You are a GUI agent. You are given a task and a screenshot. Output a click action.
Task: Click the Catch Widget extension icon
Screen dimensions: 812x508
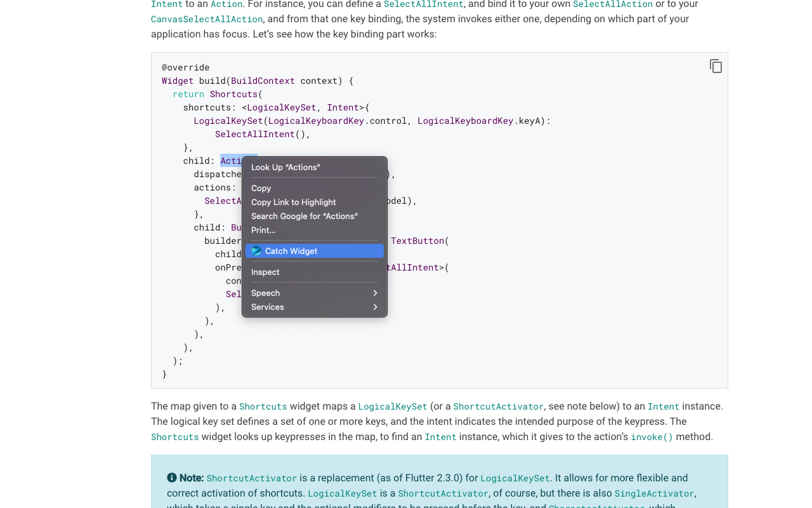point(256,251)
